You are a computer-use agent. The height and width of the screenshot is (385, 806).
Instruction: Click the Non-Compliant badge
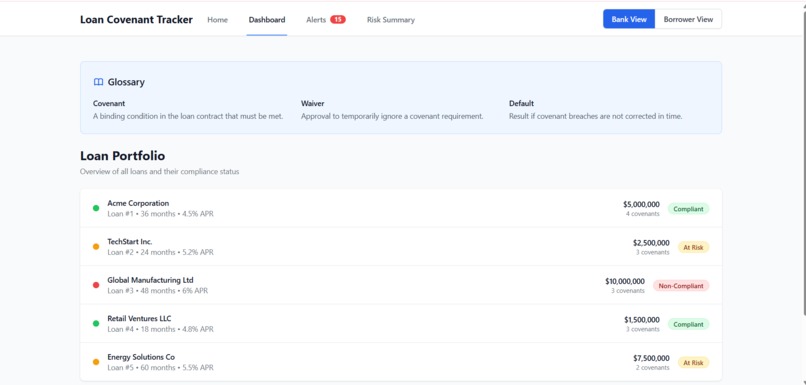(x=681, y=286)
